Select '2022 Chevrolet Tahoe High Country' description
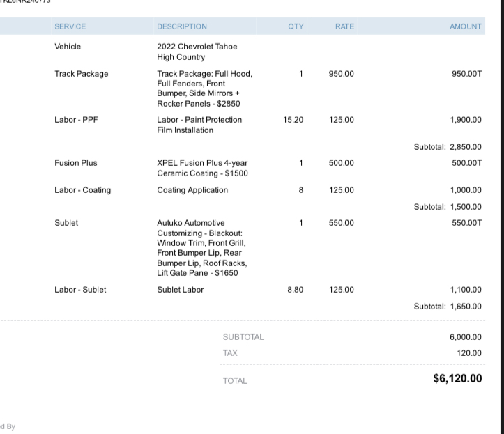Viewport: 504px width, 434px height. tap(197, 52)
